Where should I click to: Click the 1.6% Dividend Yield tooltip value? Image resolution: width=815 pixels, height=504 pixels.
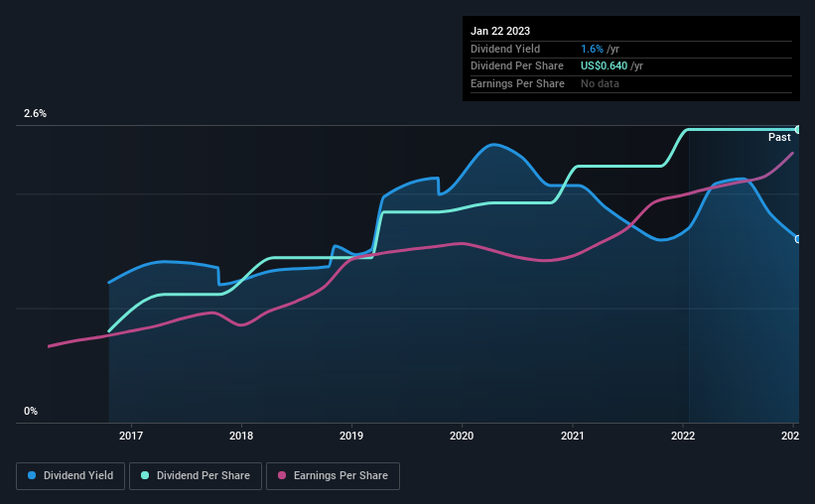[592, 49]
